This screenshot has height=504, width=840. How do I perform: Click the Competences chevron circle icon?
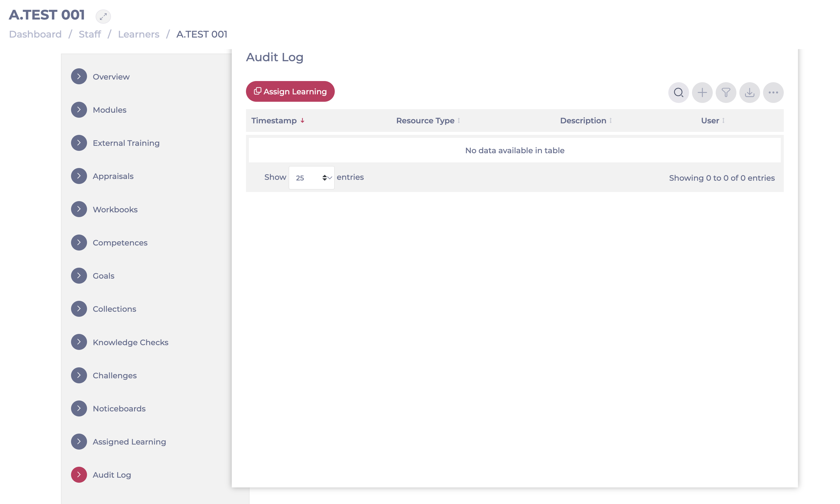(x=79, y=243)
